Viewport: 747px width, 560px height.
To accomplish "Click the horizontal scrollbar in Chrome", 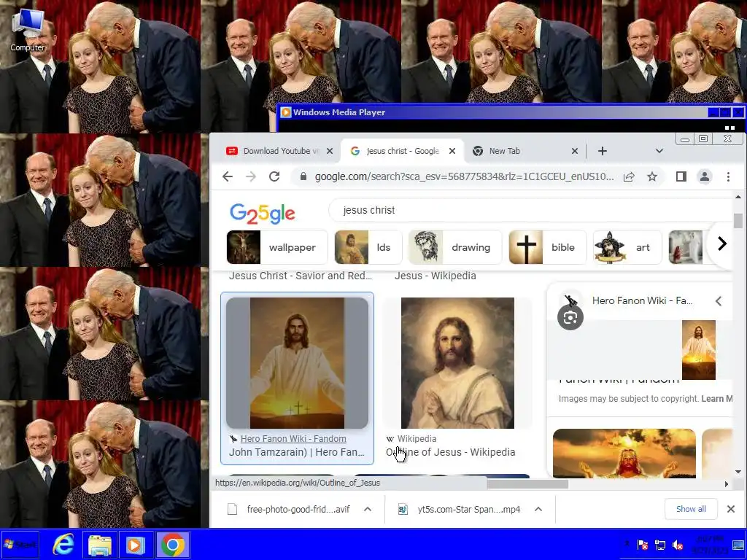I will pyautogui.click(x=527, y=484).
